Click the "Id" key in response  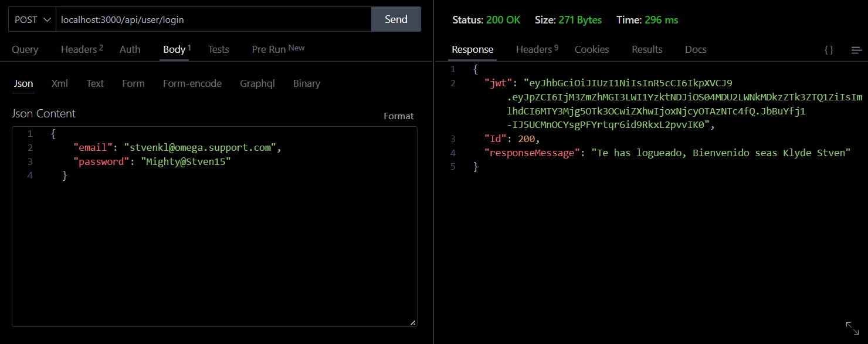[496, 139]
